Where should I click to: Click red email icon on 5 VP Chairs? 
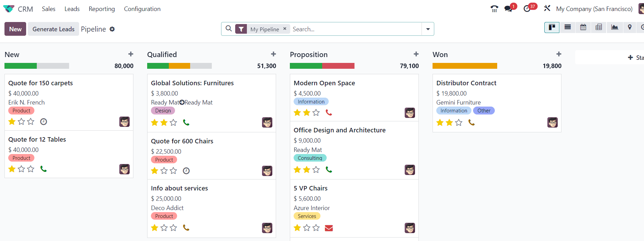(x=329, y=228)
